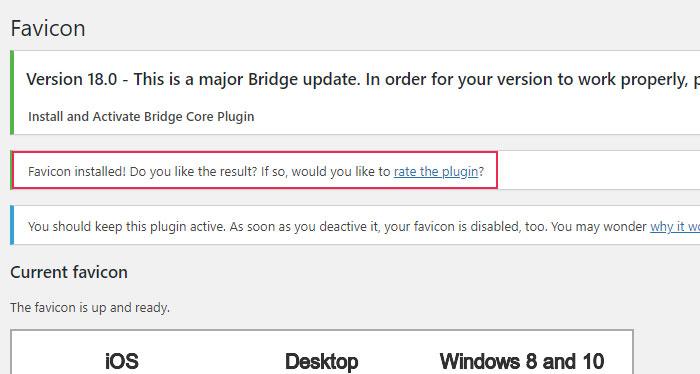Select the 'Windows 8 and 10' column heading
This screenshot has width=700, height=374.
[522, 361]
